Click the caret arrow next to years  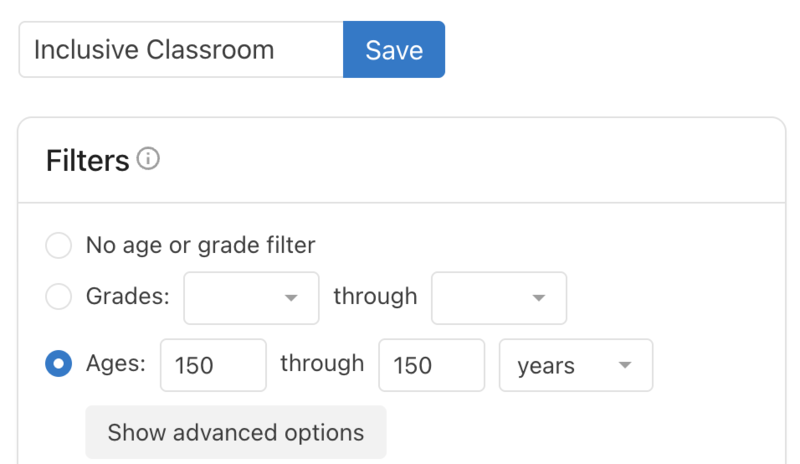pos(625,365)
